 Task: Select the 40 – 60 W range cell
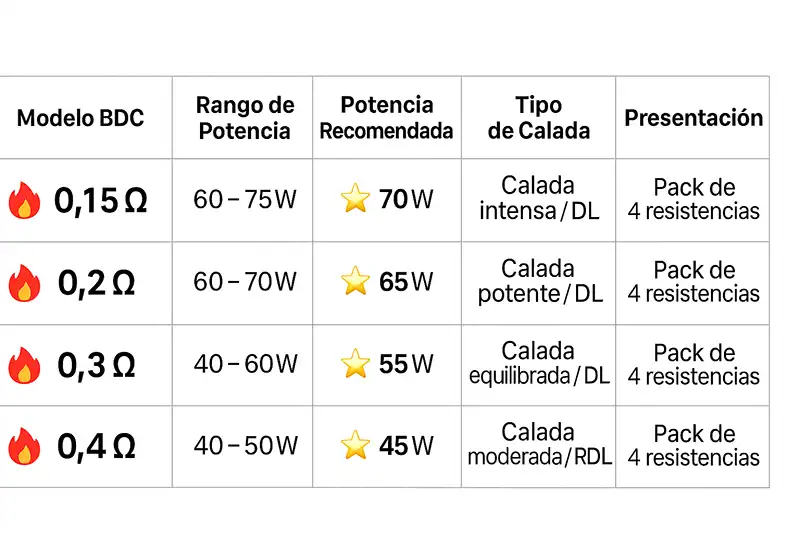(x=245, y=364)
